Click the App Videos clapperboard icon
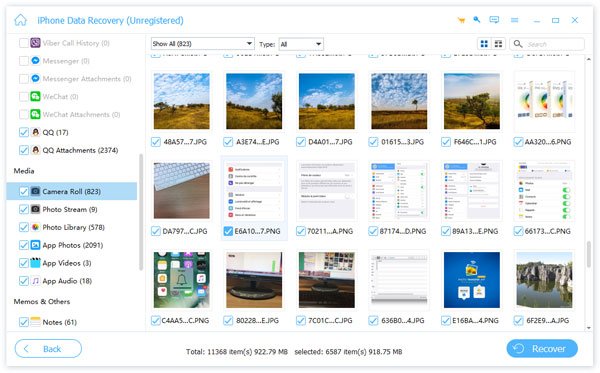This screenshot has height=373, width=600. tap(35, 263)
